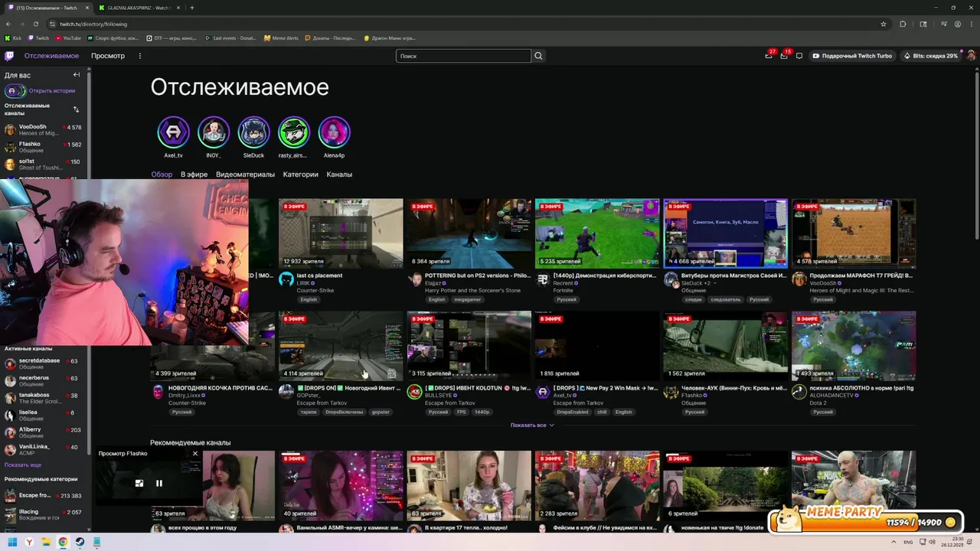Open secretdatabase in the active channels list
The image size is (980, 551).
pos(44,364)
